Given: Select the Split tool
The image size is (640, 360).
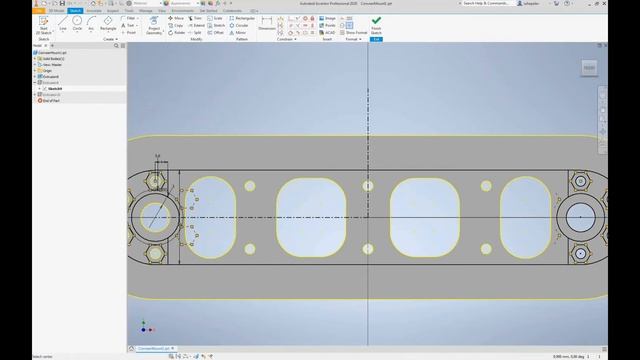Looking at the screenshot, I should 195,32.
